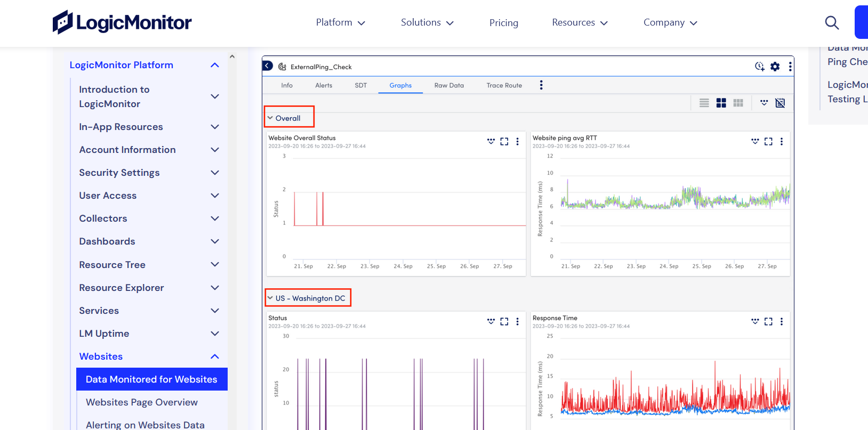Click the sidebar scrollbar up arrow

(232, 56)
